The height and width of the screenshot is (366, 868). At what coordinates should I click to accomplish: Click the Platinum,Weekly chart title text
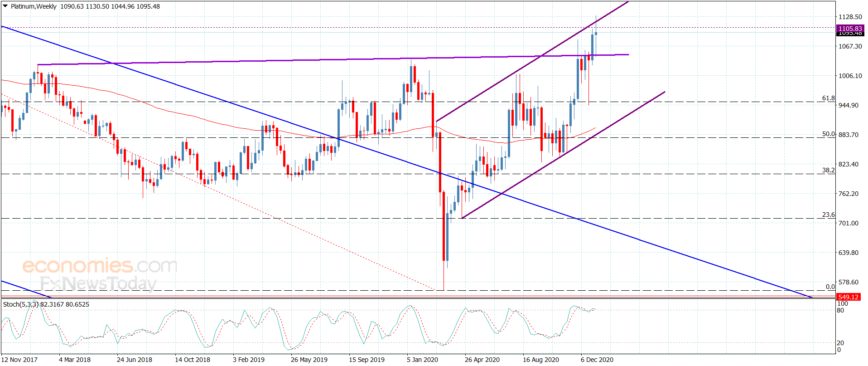coord(34,6)
